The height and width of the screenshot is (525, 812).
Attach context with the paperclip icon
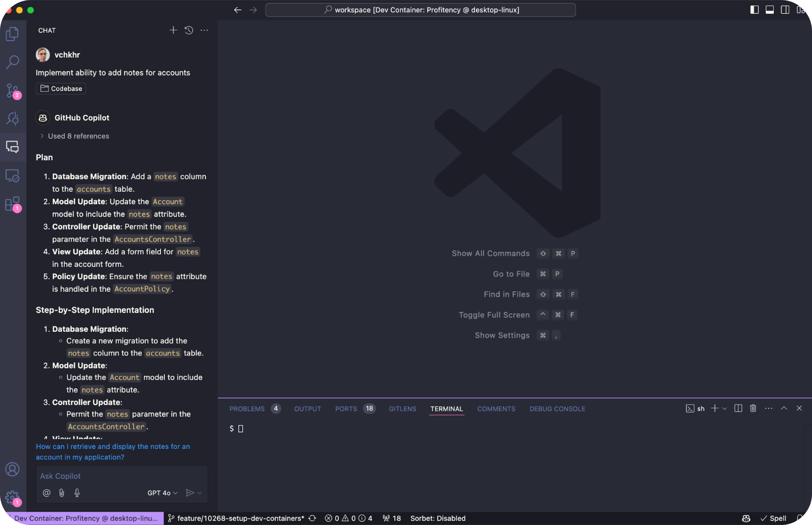coord(62,492)
